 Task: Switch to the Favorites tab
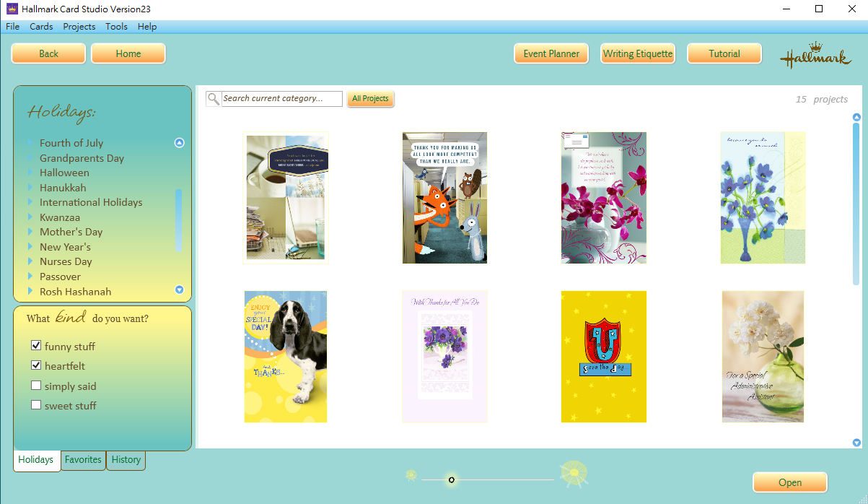83,460
